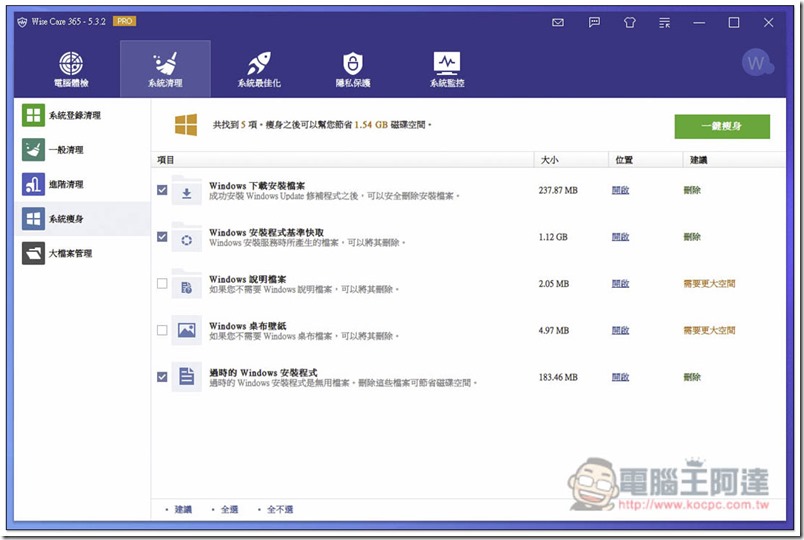Open the location link for 過時的 Windows 安裝程式
This screenshot has height=540, width=804.
(620, 377)
